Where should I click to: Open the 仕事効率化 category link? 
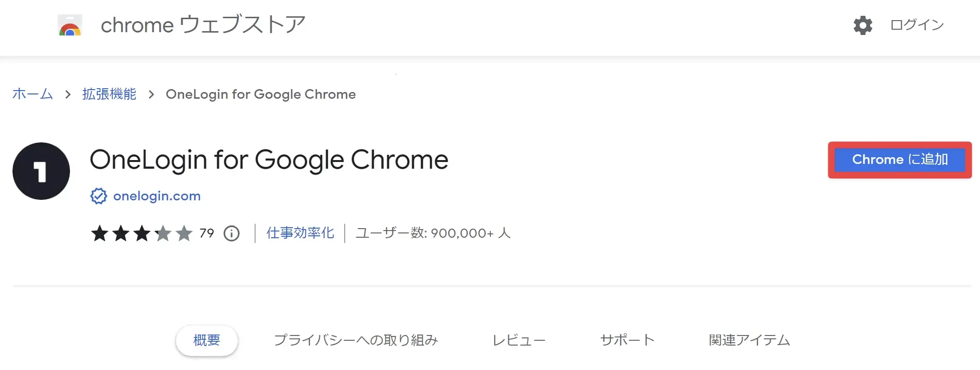(300, 233)
